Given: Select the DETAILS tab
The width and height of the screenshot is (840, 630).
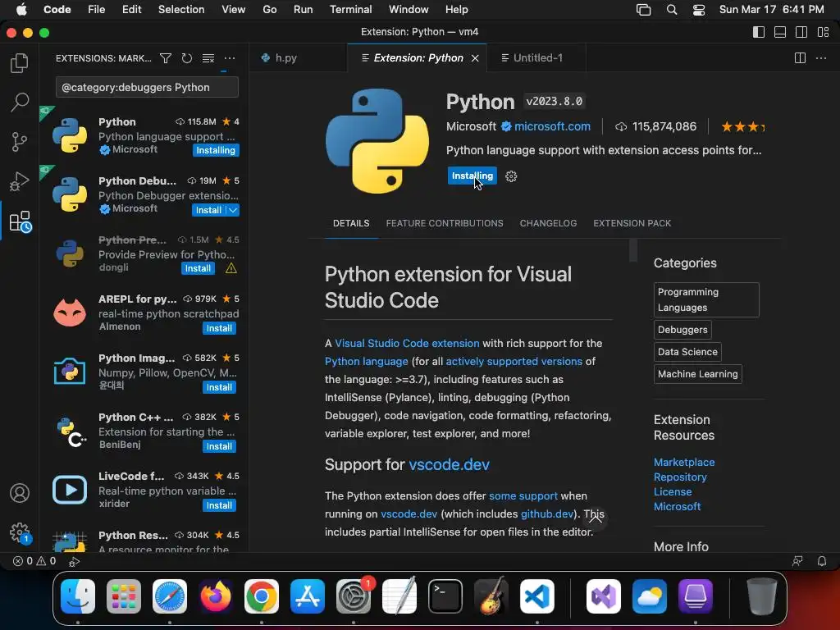Looking at the screenshot, I should (351, 223).
